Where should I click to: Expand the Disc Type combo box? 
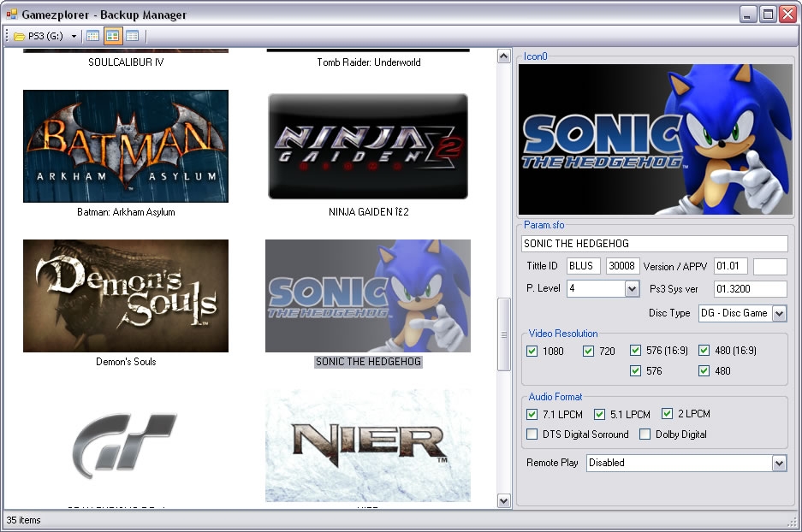tap(779, 313)
